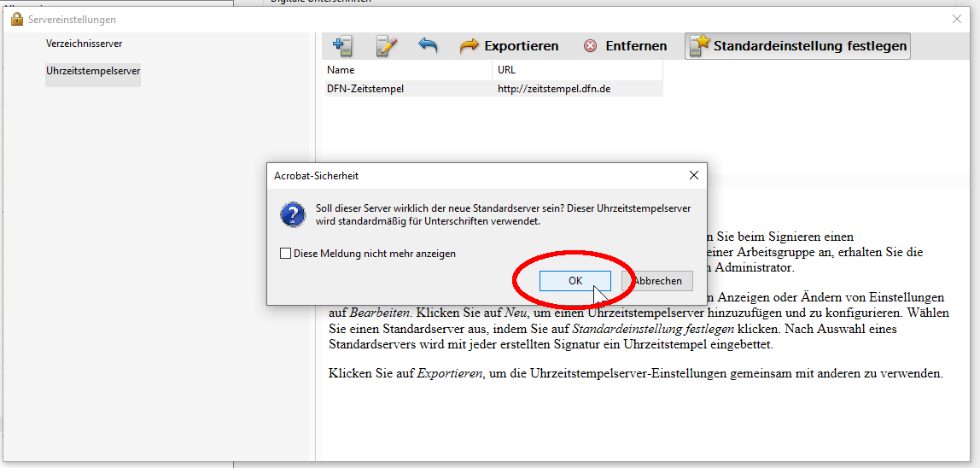Select the DFN-Zeitstempel server entry
Screen dimensions: 980x468
[365, 88]
